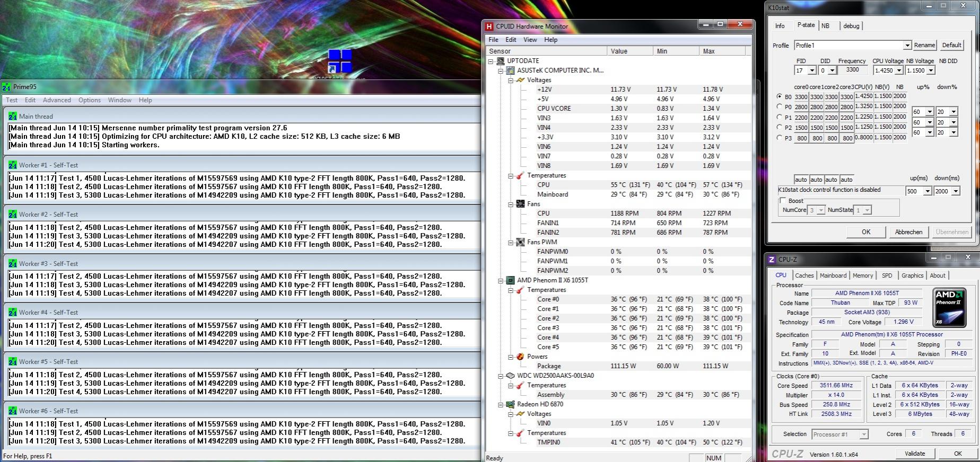980x462 pixels.
Task: Select the P1 P-state radio button
Action: (779, 117)
